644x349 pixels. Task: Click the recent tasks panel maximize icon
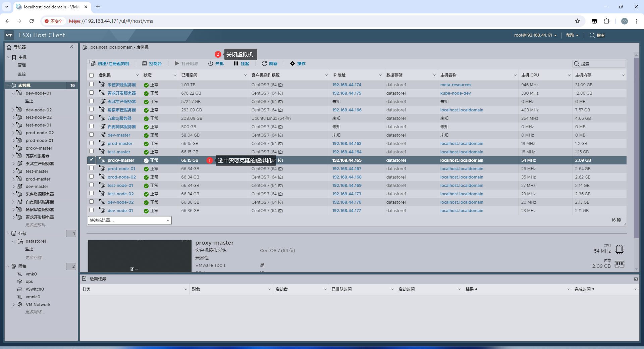pos(636,279)
